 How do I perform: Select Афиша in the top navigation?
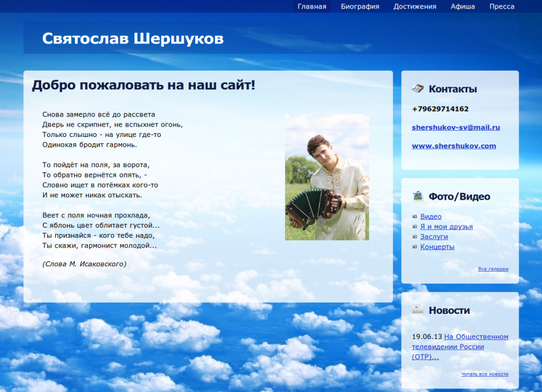[463, 7]
